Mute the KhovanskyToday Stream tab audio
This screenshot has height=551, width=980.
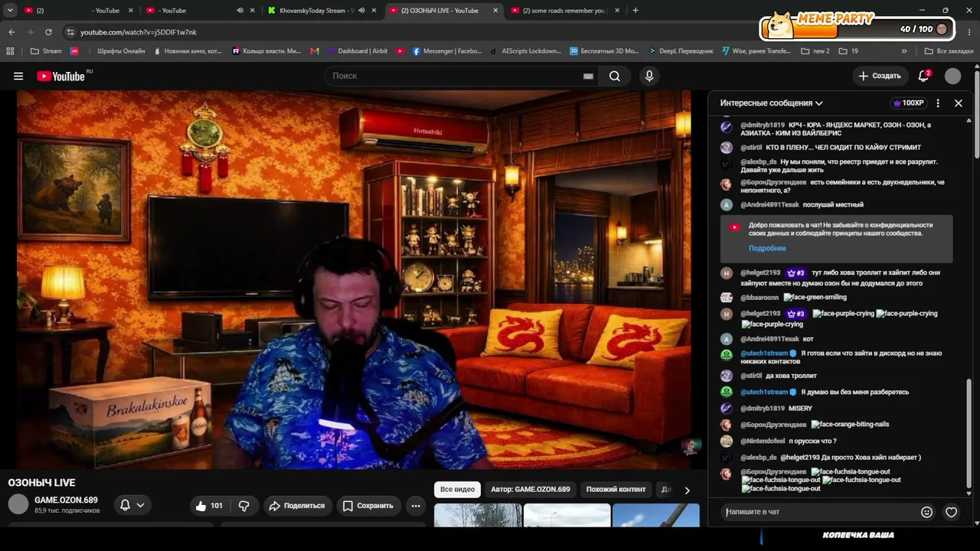(x=361, y=11)
